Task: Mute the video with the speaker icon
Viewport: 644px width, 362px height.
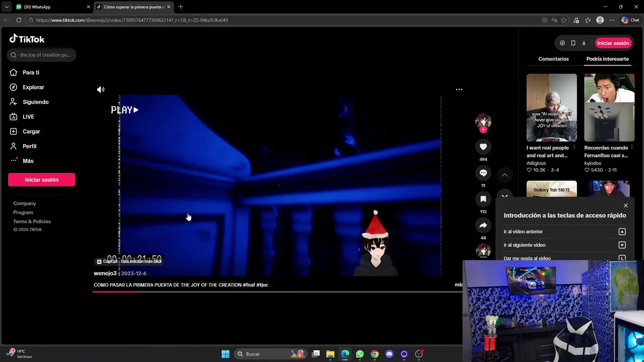Action: coord(101,89)
